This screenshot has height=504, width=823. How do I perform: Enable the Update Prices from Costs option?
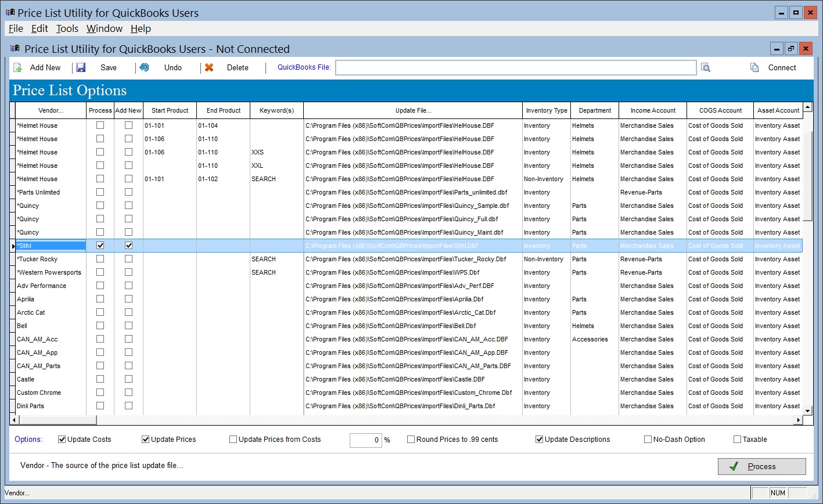click(232, 439)
